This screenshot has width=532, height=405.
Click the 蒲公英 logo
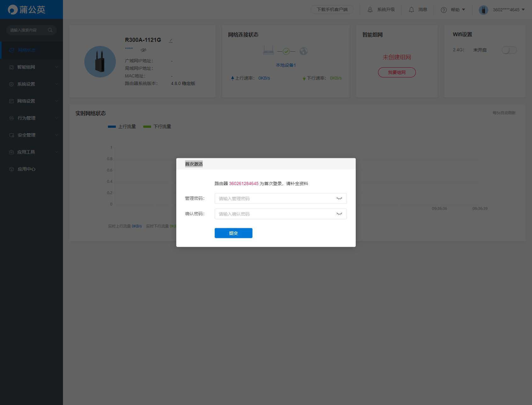[x=26, y=9]
